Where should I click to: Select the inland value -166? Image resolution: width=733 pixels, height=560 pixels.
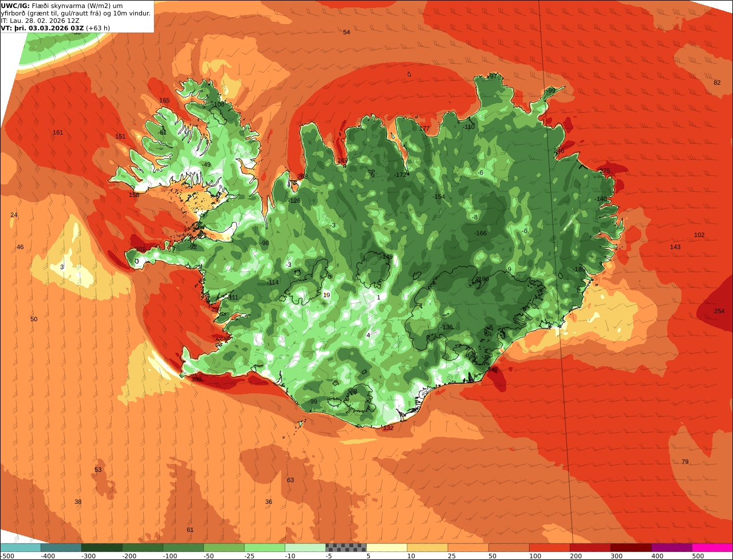(480, 233)
